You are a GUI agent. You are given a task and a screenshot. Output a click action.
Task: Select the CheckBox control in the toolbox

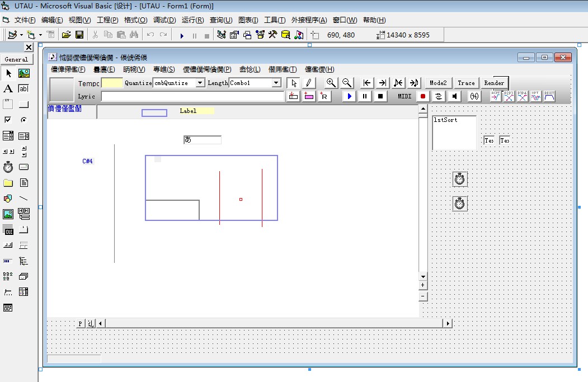(8, 120)
